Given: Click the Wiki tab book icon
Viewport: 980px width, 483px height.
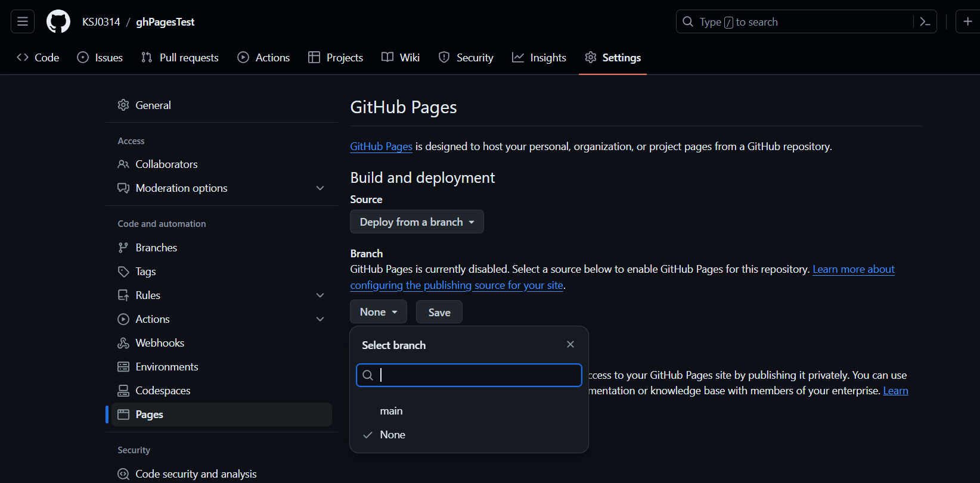Looking at the screenshot, I should pyautogui.click(x=387, y=58).
